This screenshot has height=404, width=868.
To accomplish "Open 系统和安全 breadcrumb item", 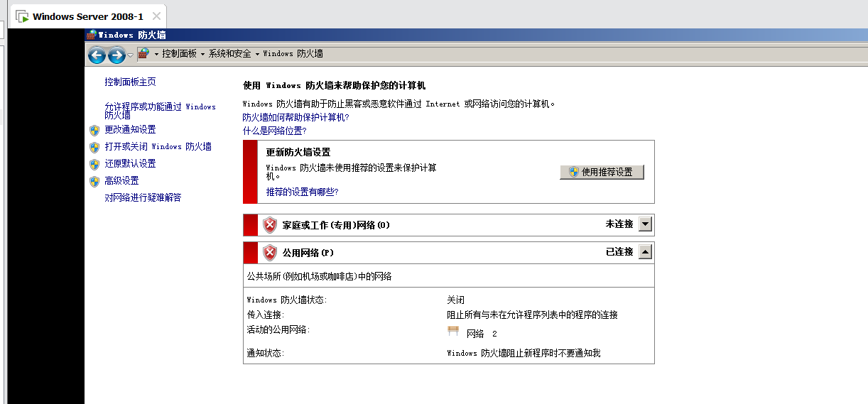I will [x=229, y=53].
